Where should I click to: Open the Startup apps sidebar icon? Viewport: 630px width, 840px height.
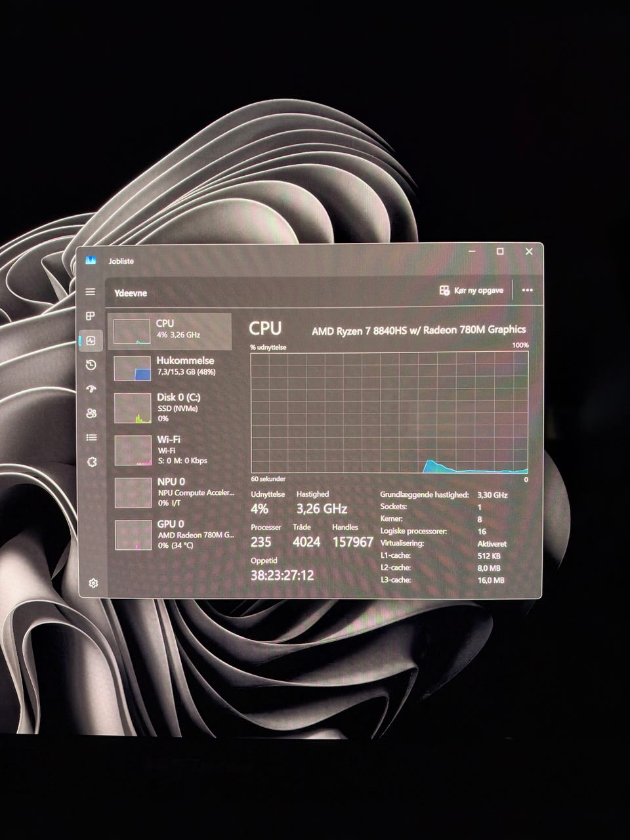tap(91, 389)
